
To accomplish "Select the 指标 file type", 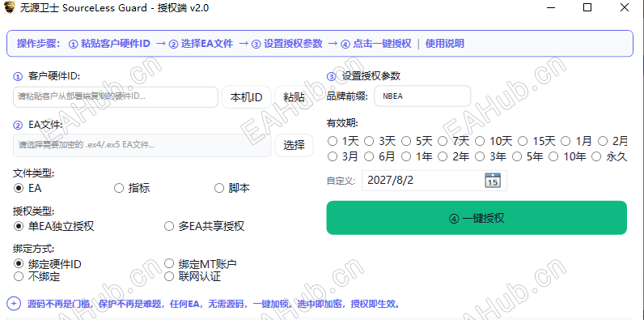I will 132,189.
